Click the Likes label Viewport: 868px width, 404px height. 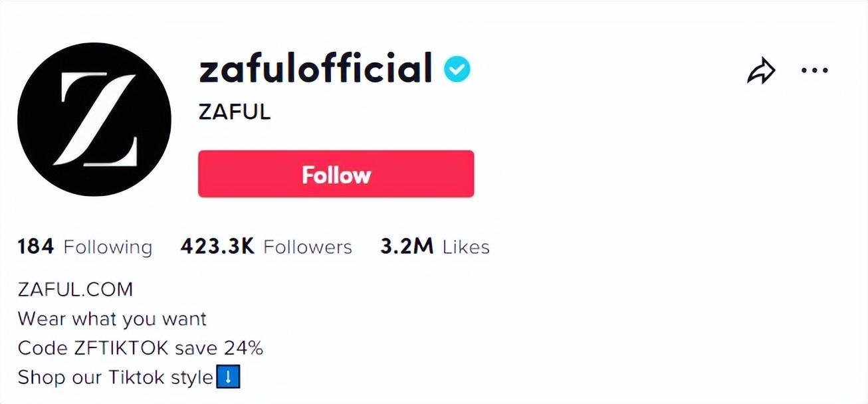click(x=466, y=247)
